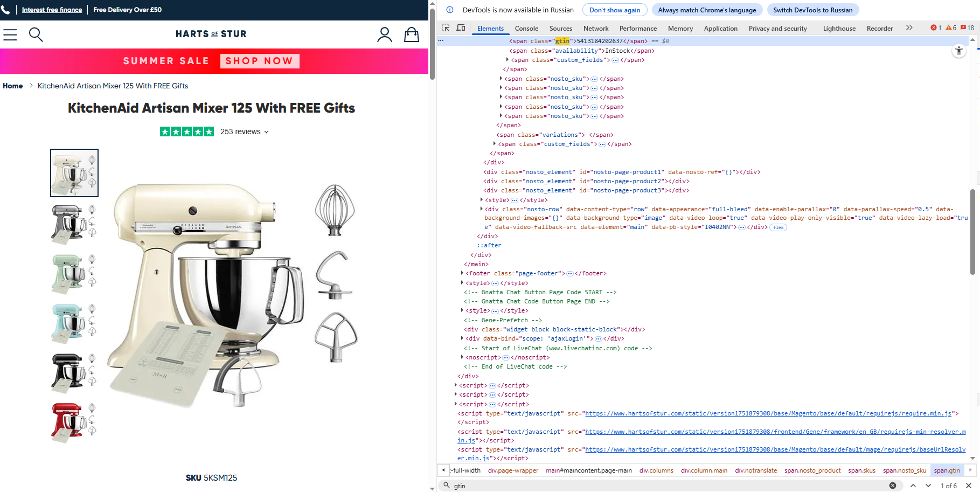Click Switch DevTools to Russian
Screen dimensions: 980x492
click(812, 10)
